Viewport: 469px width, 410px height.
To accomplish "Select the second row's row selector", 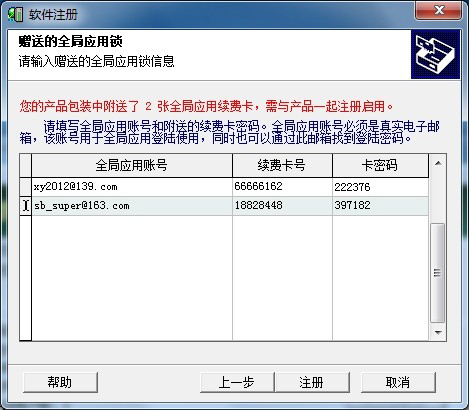I will (26, 206).
